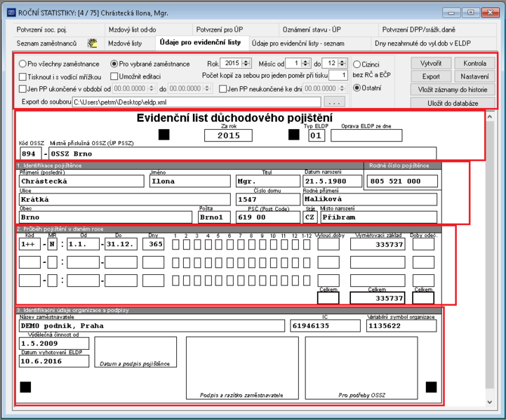Click the Vytvořit button
Screen dimensions: 506x420
tap(431, 63)
